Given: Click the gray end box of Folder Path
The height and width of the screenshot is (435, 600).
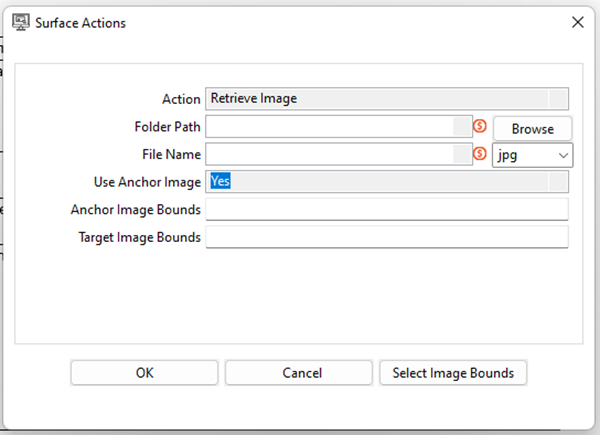Looking at the screenshot, I should click(461, 127).
